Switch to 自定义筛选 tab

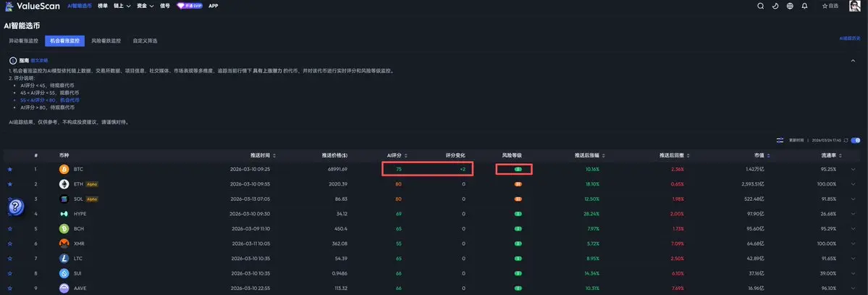pyautogui.click(x=145, y=41)
